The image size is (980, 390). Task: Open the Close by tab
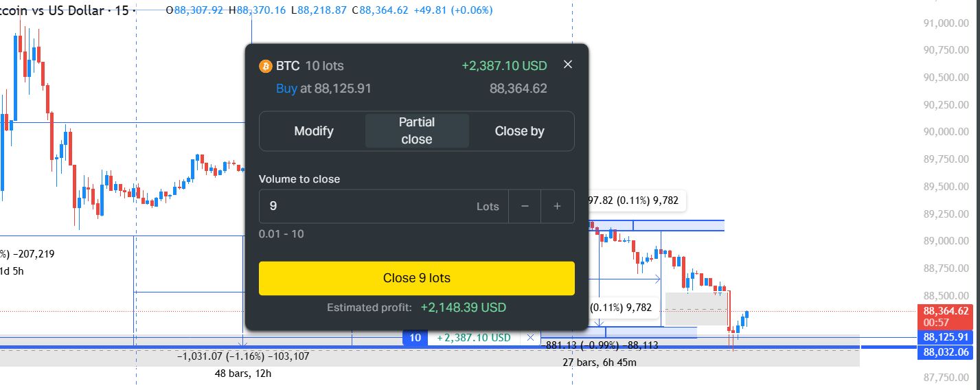coord(519,131)
